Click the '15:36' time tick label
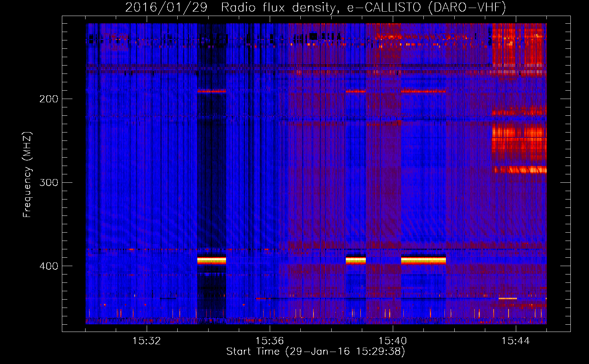Image resolution: width=589 pixels, height=364 pixels. [269, 341]
